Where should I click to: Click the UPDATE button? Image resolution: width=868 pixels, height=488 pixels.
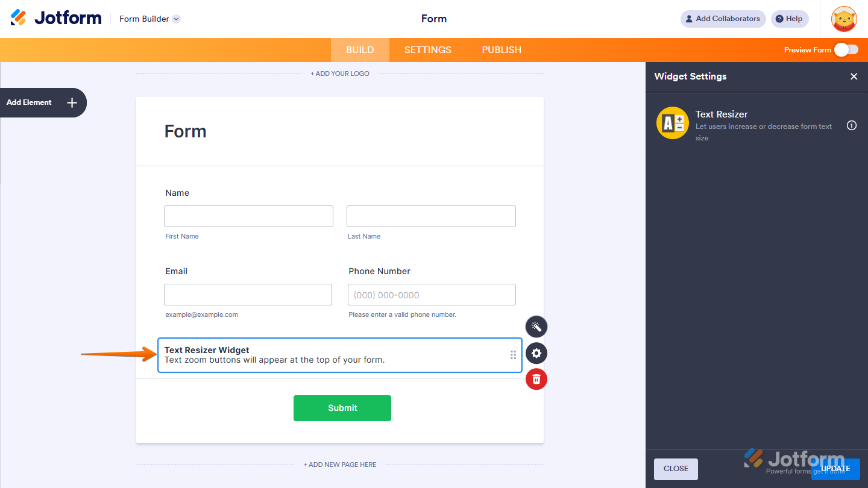(x=835, y=469)
